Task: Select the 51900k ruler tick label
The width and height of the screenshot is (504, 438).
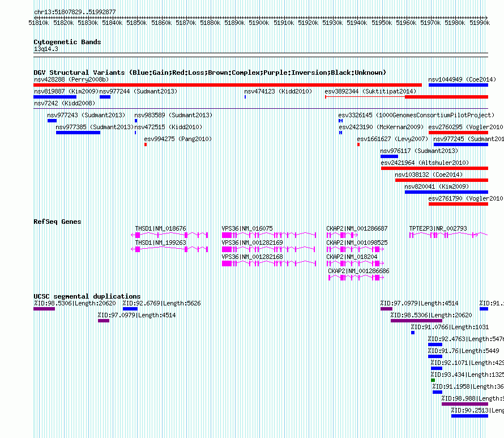Action: tap(259, 23)
